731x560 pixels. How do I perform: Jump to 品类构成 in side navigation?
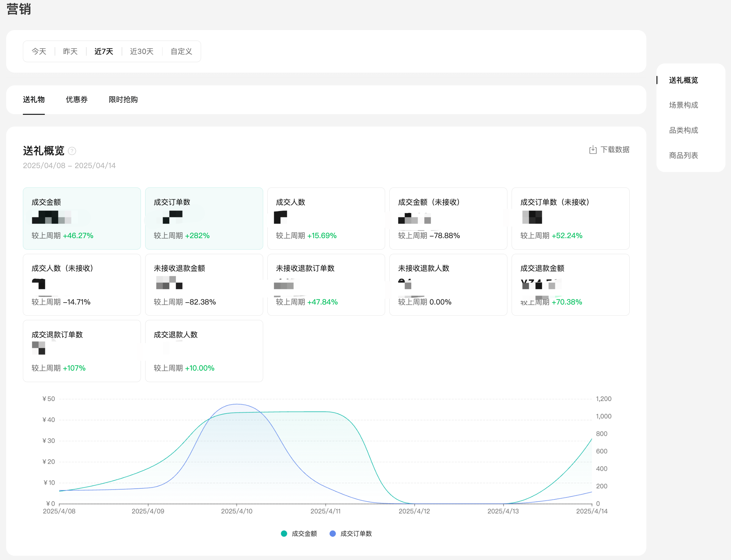[x=683, y=130]
